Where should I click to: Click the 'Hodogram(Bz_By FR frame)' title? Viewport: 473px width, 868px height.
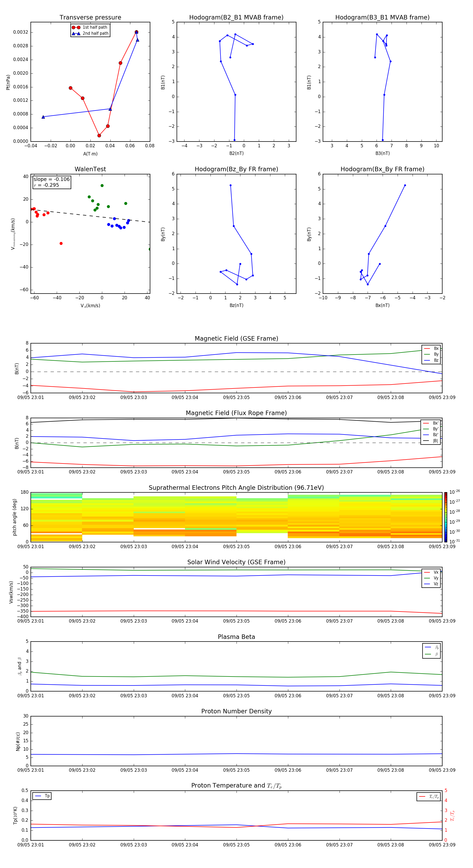(x=236, y=169)
